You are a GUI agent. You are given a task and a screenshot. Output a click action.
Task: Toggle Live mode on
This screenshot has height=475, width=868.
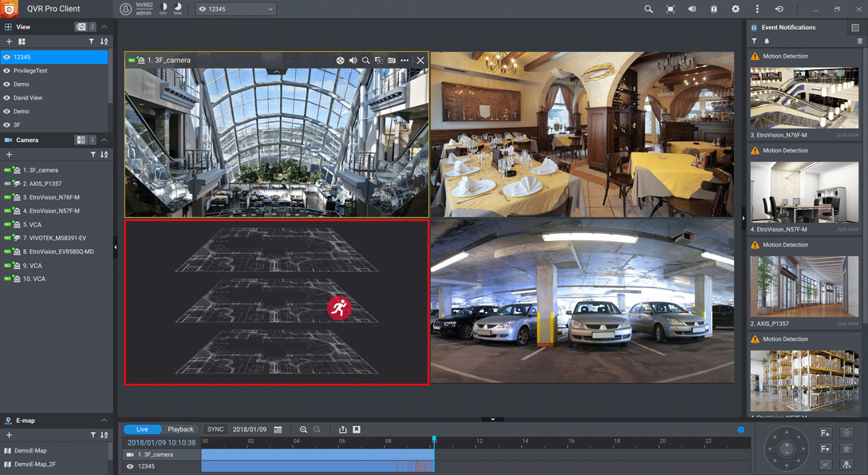[x=143, y=429]
